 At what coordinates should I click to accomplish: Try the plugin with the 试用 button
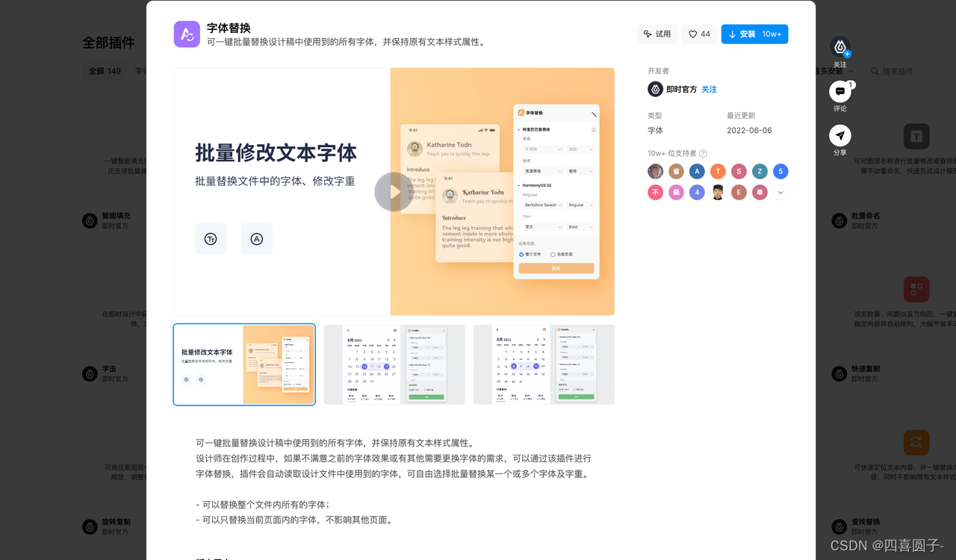pyautogui.click(x=657, y=34)
